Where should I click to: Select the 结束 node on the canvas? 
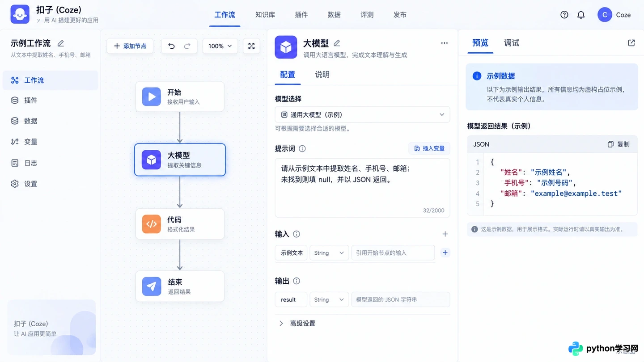click(x=180, y=286)
